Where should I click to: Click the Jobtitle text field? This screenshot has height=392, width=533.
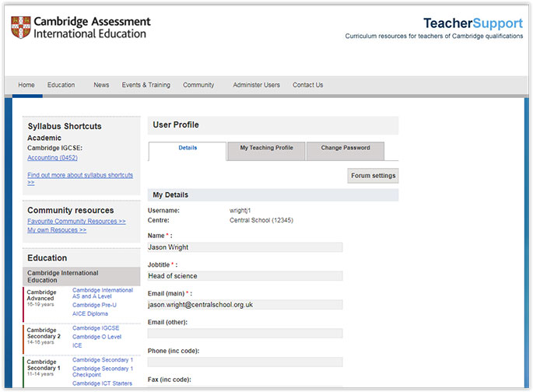point(245,276)
